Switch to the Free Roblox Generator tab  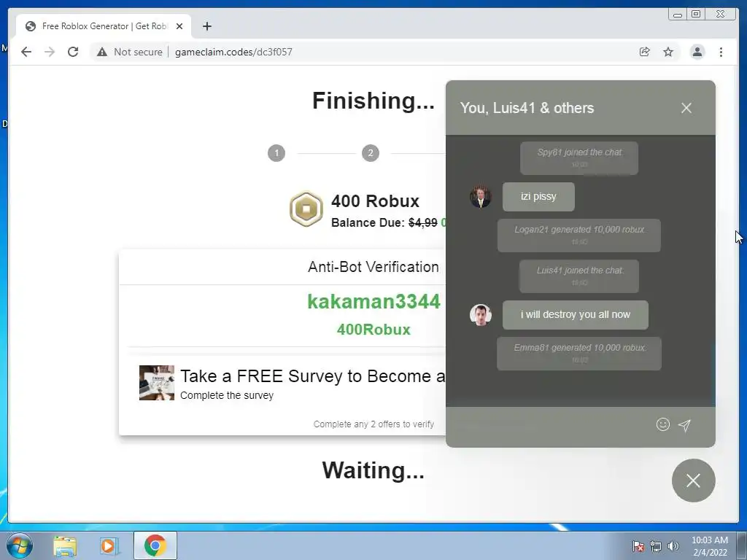pos(104,26)
